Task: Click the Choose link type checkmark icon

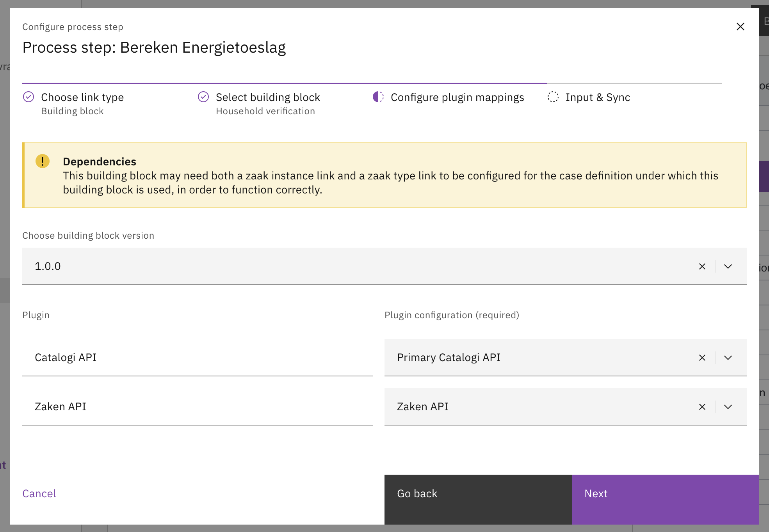Action: pos(28,97)
